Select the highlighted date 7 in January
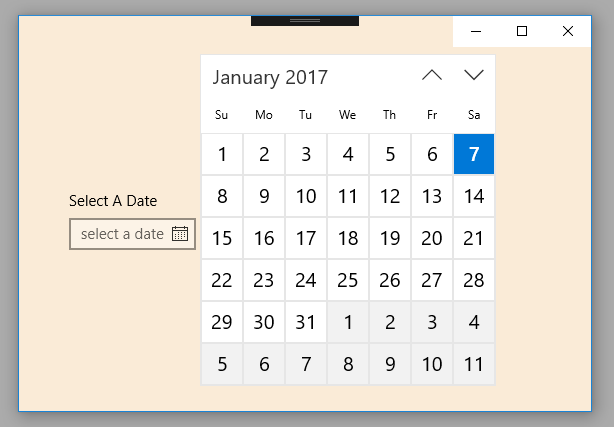This screenshot has height=427, width=614. point(474,154)
